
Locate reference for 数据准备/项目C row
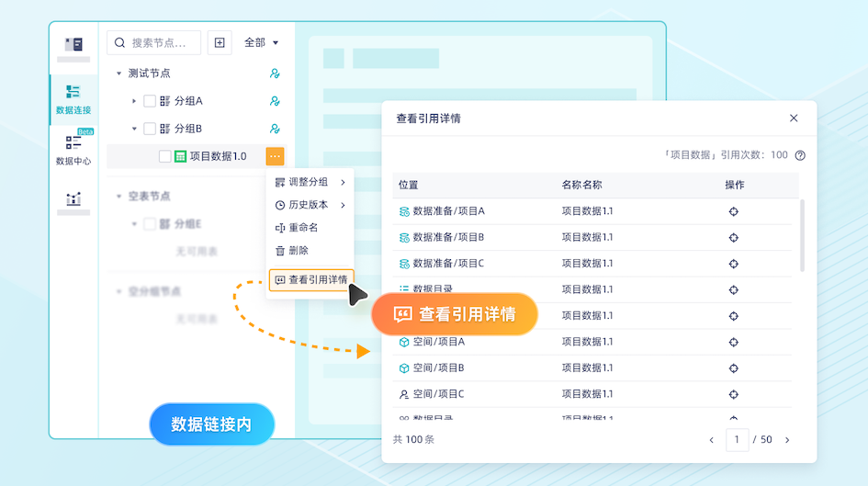click(x=734, y=264)
